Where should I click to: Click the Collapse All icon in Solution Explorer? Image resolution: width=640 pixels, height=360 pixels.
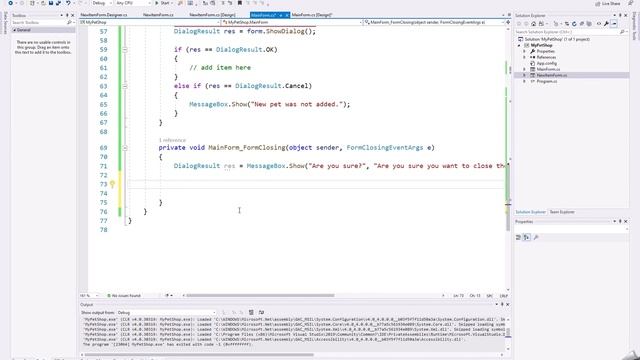(582, 24)
